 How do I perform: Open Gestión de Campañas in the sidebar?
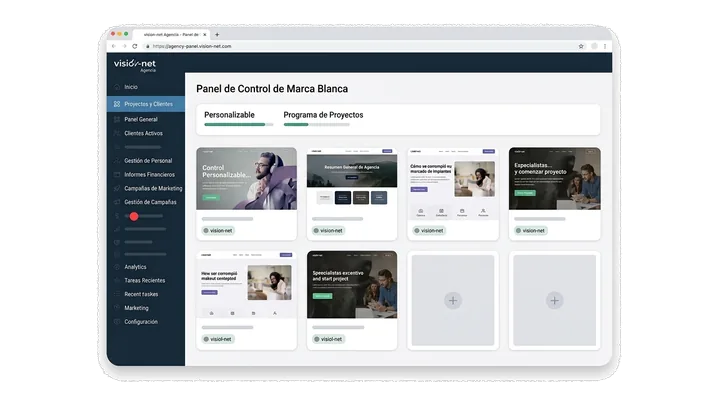pos(150,202)
